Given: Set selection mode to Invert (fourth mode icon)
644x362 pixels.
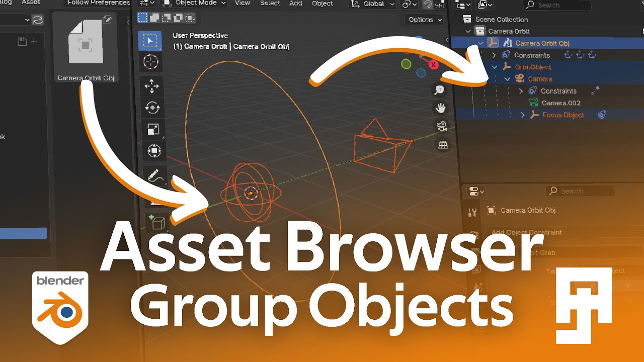Looking at the screenshot, I should pyautogui.click(x=177, y=18).
